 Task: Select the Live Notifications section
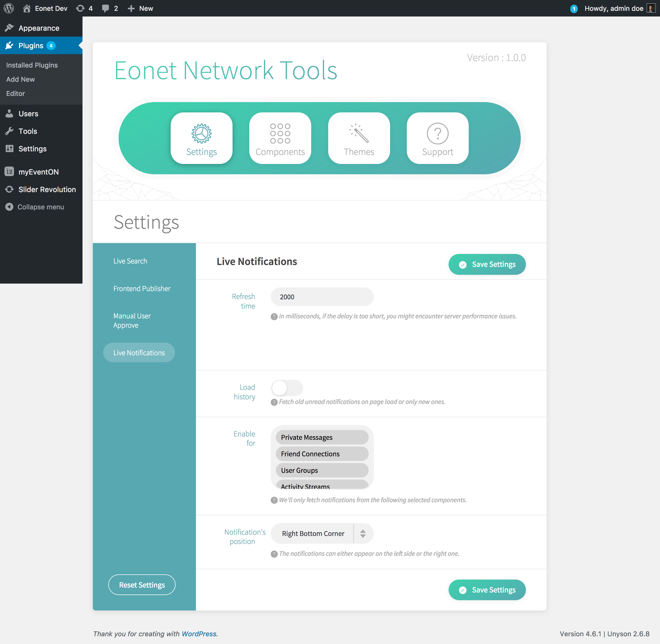coord(139,352)
